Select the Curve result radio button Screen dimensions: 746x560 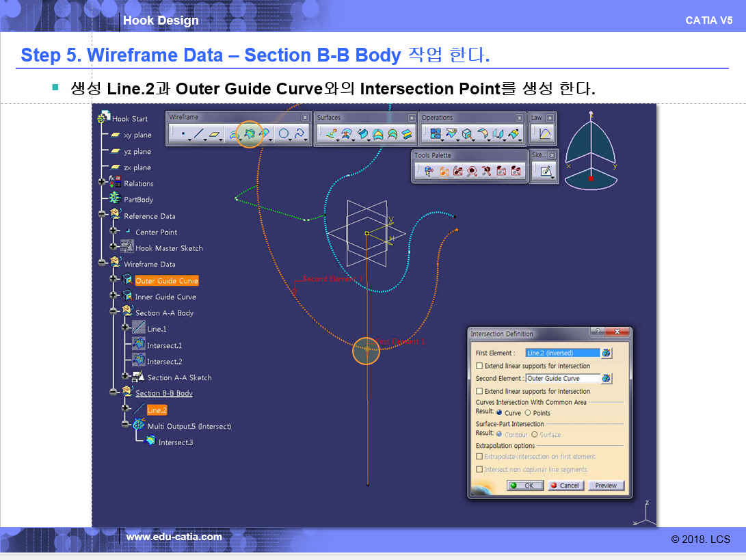499,413
